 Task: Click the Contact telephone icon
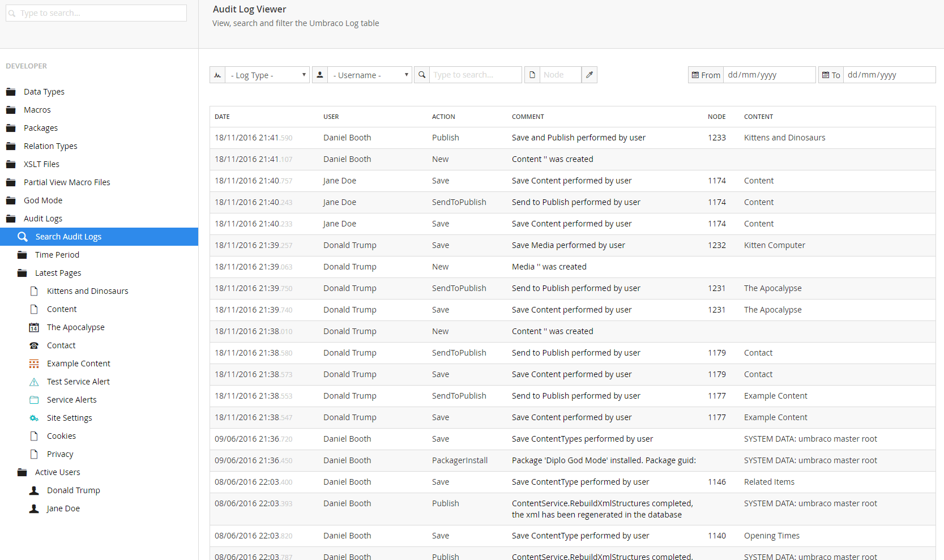pos(34,345)
